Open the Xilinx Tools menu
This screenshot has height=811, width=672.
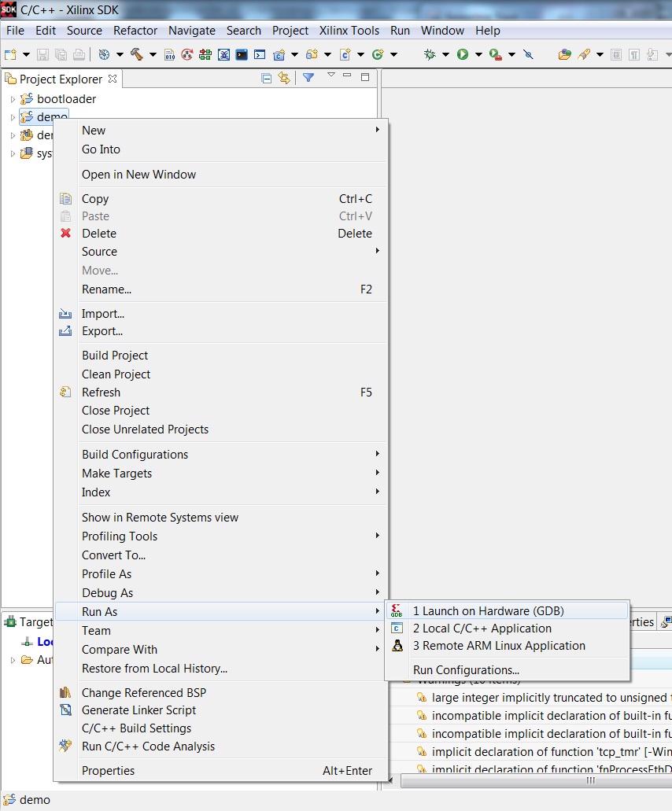pyautogui.click(x=349, y=31)
